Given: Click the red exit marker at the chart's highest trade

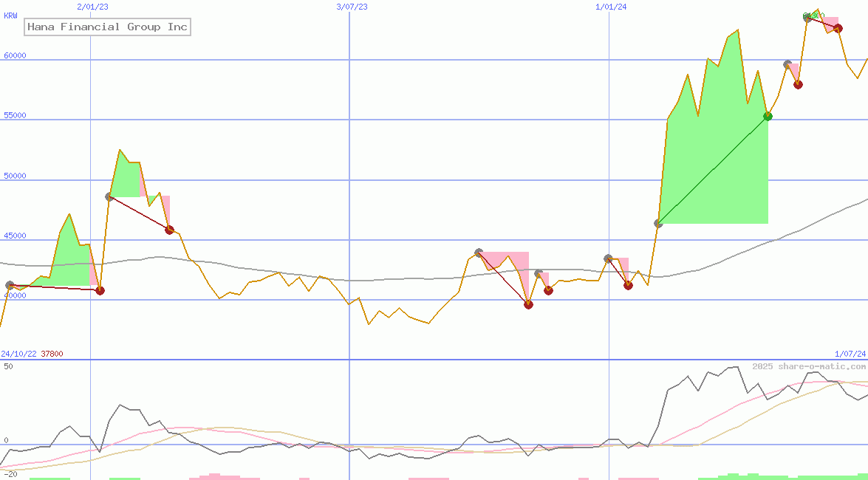Looking at the screenshot, I should 838,28.
